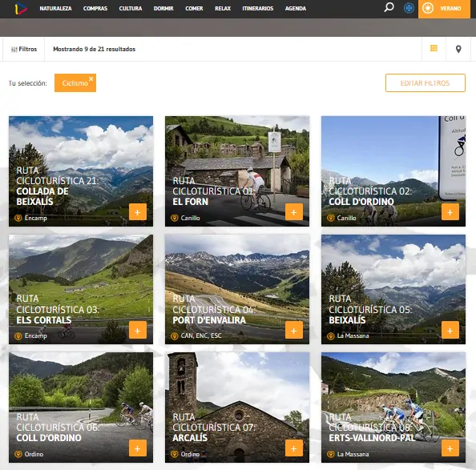Image resolution: width=476 pixels, height=470 pixels.
Task: Add El Forn route with plus
Action: point(294,212)
